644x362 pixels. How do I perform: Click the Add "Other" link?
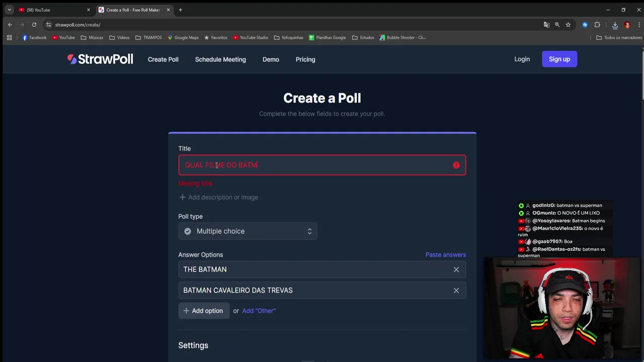(259, 311)
